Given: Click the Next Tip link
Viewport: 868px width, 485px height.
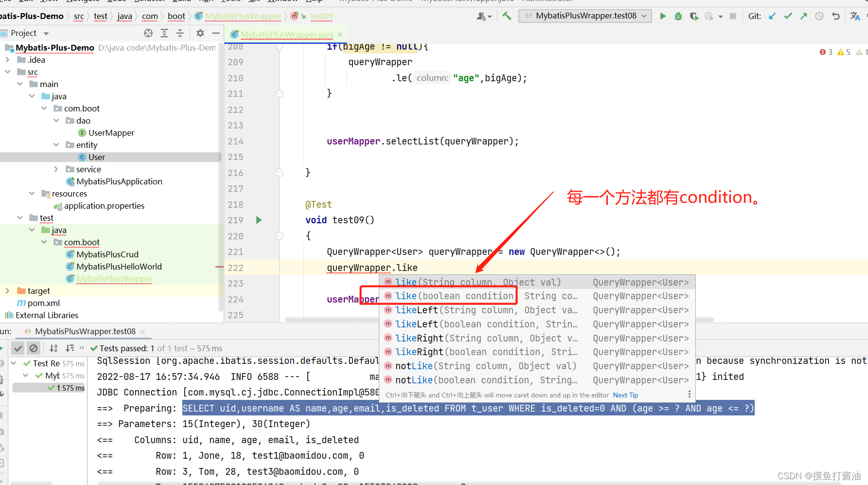Looking at the screenshot, I should click(625, 395).
